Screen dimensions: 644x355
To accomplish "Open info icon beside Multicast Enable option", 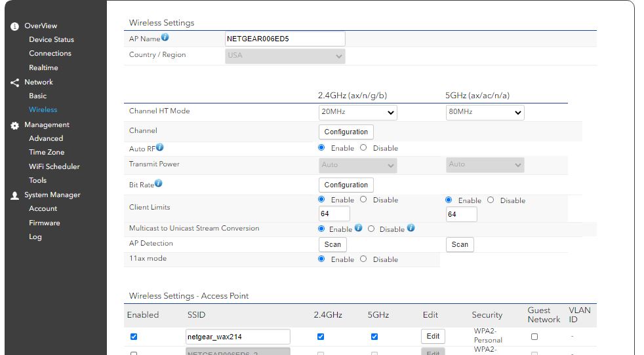I will click(359, 227).
